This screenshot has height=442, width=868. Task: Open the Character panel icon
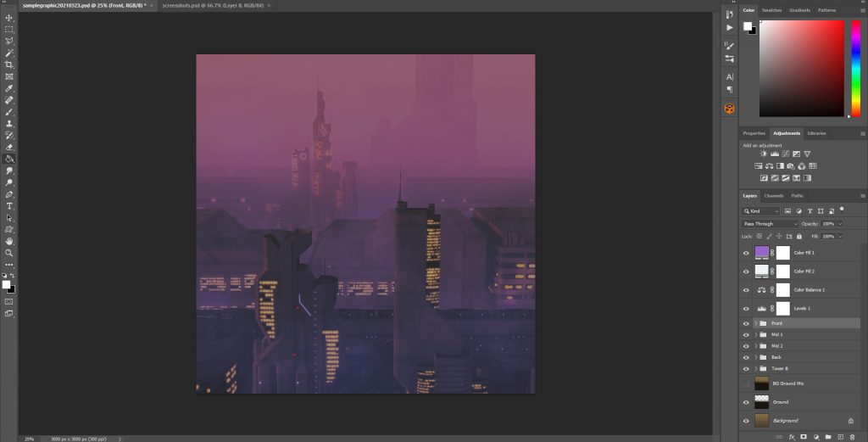pos(730,77)
